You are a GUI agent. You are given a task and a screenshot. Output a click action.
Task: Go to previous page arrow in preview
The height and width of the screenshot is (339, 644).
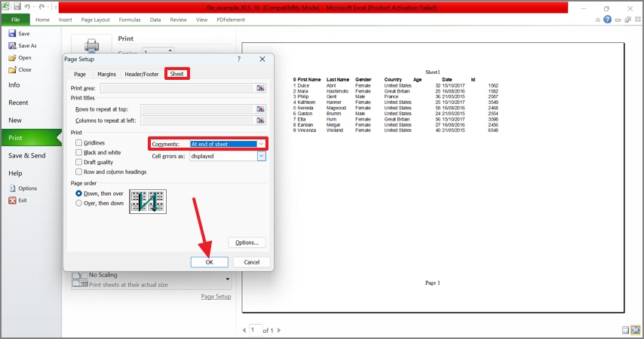click(x=244, y=330)
